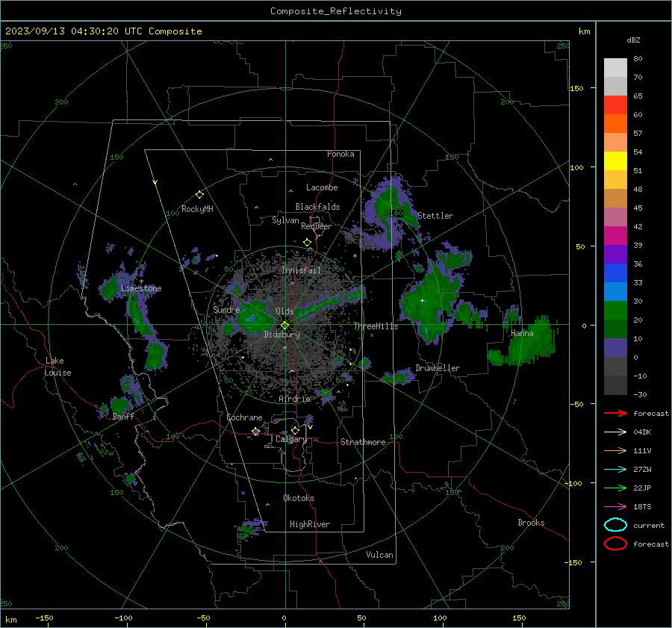Click the small echo west of Drumheller
The width and height of the screenshot is (672, 628).
click(x=399, y=377)
